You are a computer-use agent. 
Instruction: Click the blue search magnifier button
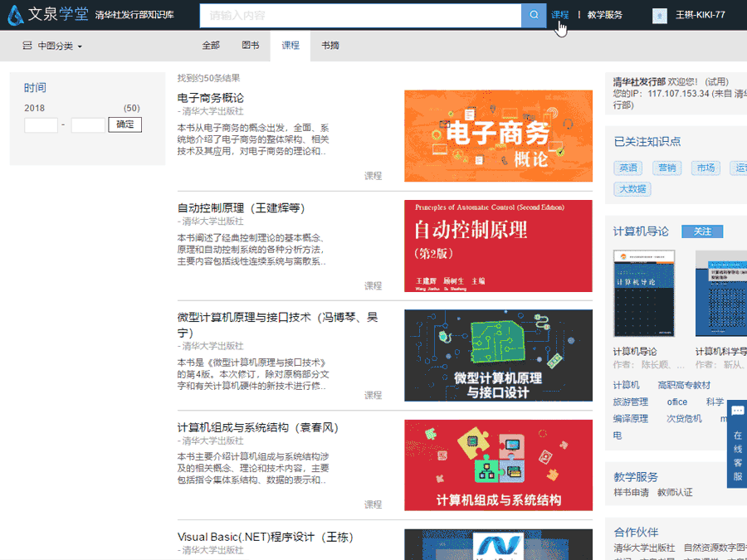click(x=534, y=15)
